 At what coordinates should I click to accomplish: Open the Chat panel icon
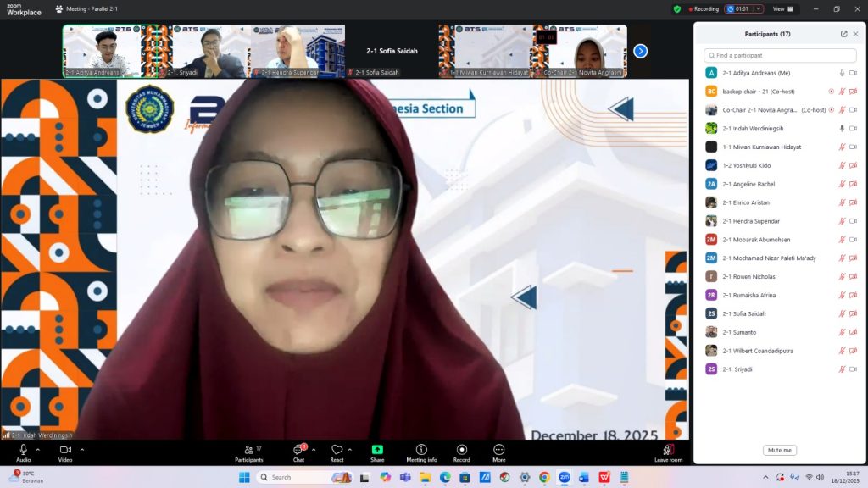298,450
